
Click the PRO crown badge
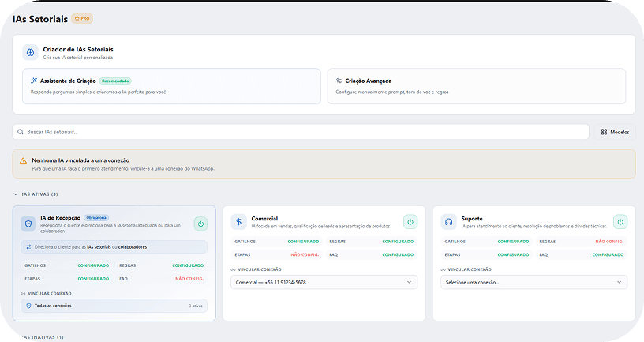82,18
